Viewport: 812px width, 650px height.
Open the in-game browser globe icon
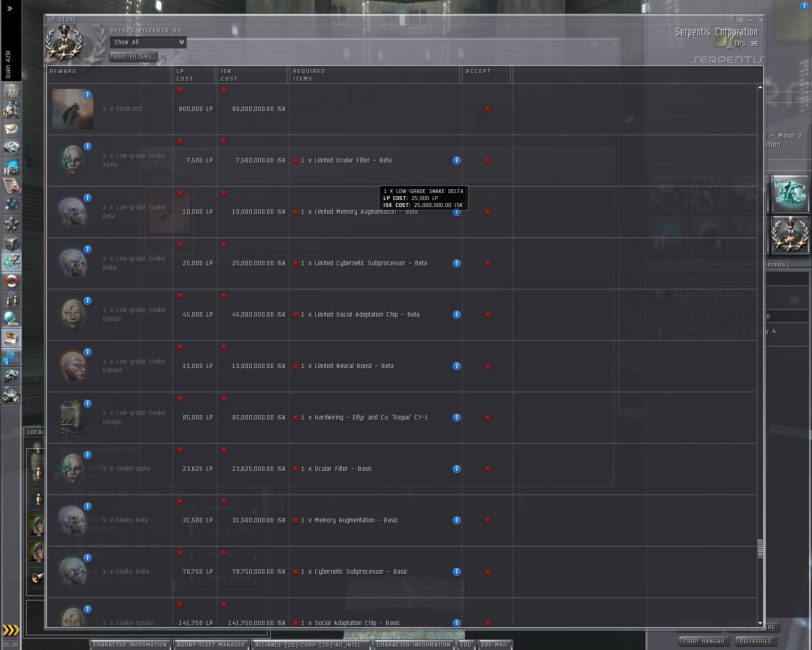tap(11, 319)
